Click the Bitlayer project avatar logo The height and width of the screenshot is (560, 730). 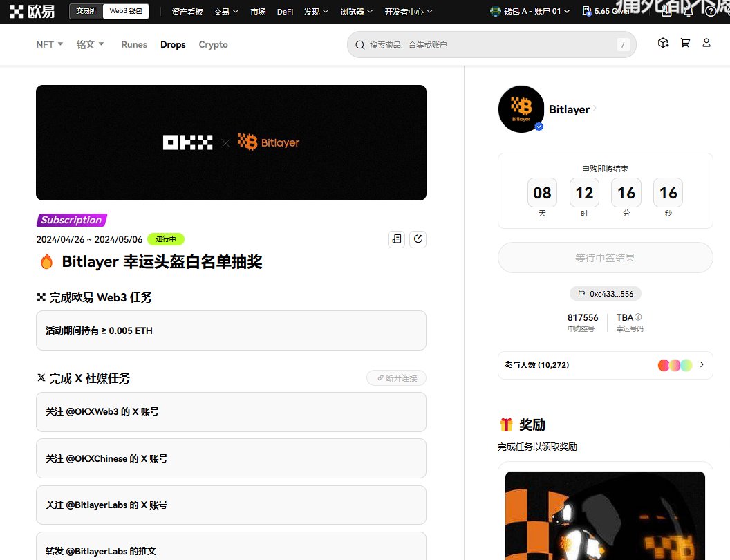coord(521,109)
